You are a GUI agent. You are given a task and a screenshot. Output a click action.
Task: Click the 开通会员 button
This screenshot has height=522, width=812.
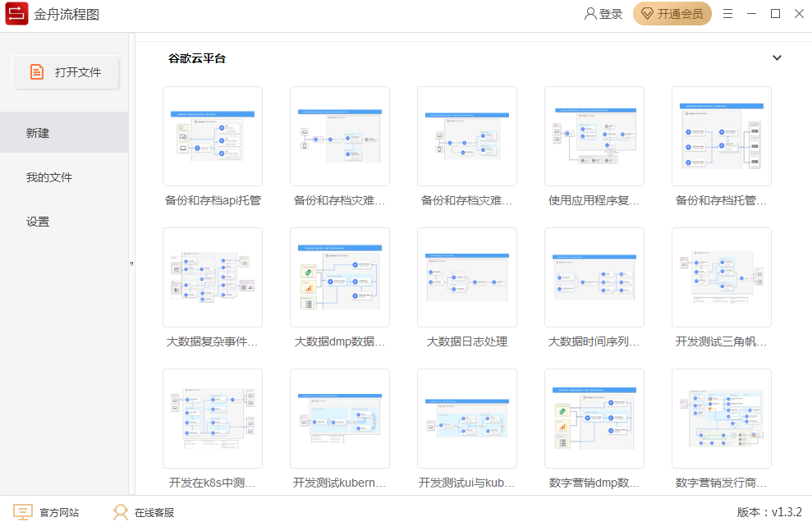click(672, 14)
